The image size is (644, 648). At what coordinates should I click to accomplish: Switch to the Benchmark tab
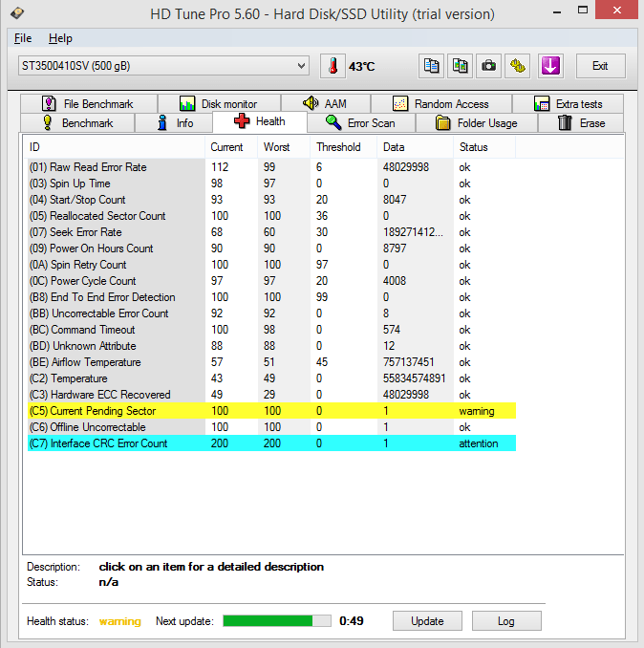point(77,123)
